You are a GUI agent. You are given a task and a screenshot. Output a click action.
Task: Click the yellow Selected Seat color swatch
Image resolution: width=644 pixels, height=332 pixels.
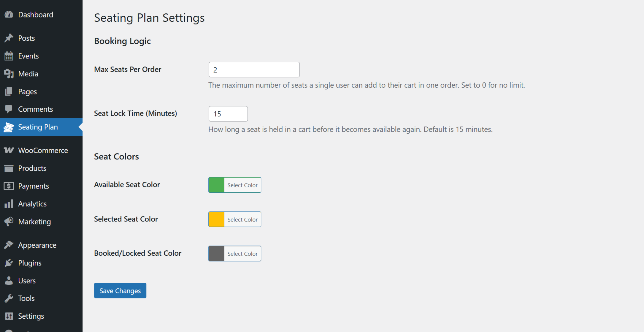216,219
